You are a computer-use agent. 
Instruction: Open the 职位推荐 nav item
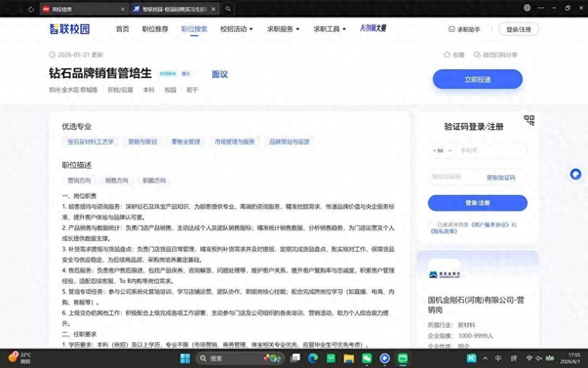click(155, 29)
